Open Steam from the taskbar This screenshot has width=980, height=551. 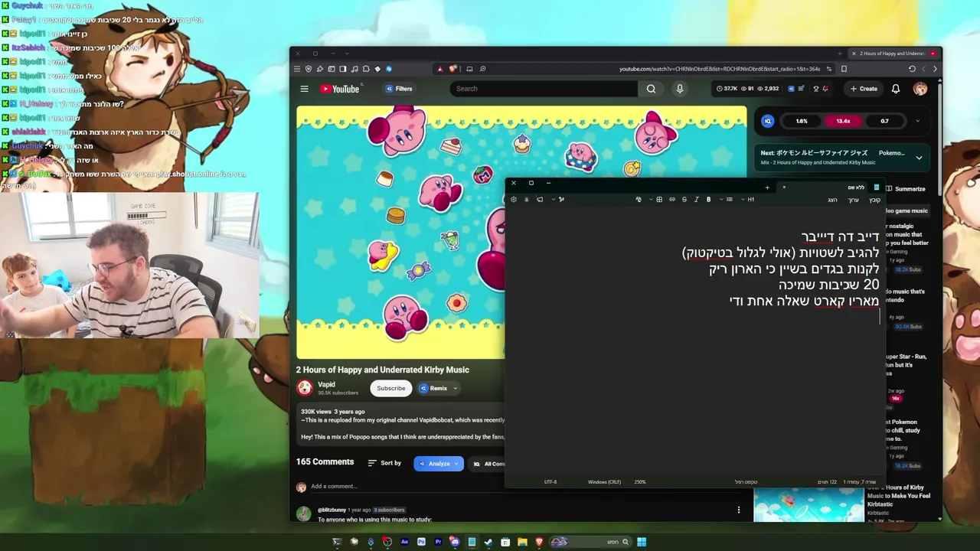coord(488,542)
